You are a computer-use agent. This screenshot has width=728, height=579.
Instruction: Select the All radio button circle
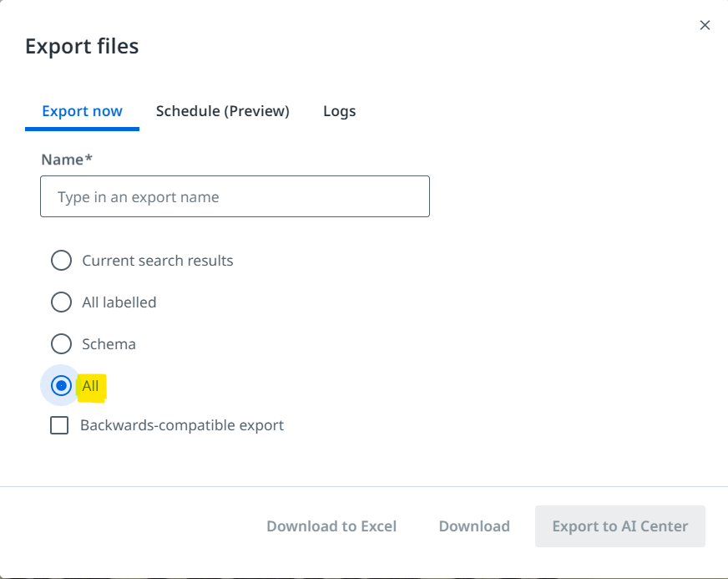click(61, 386)
